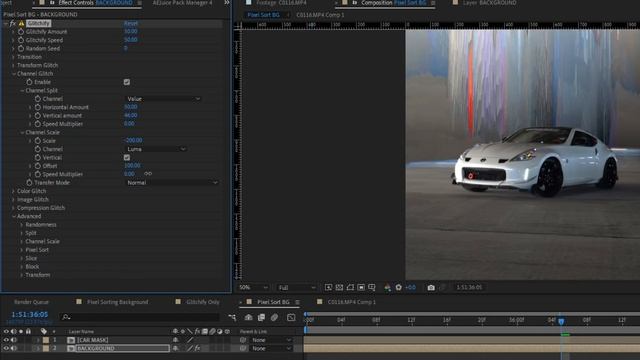The width and height of the screenshot is (640, 360).
Task: Expand the Transform Glitch group
Action: (13, 65)
